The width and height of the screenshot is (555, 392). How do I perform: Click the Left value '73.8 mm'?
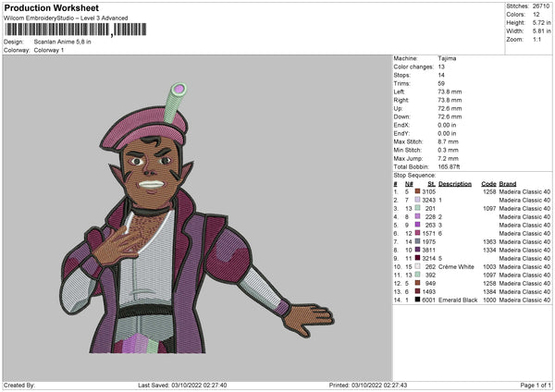coord(450,92)
